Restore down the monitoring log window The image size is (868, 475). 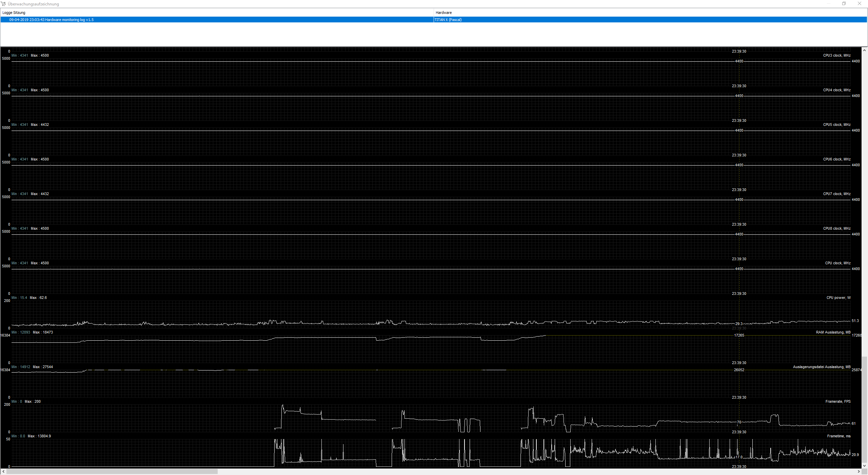click(x=844, y=4)
